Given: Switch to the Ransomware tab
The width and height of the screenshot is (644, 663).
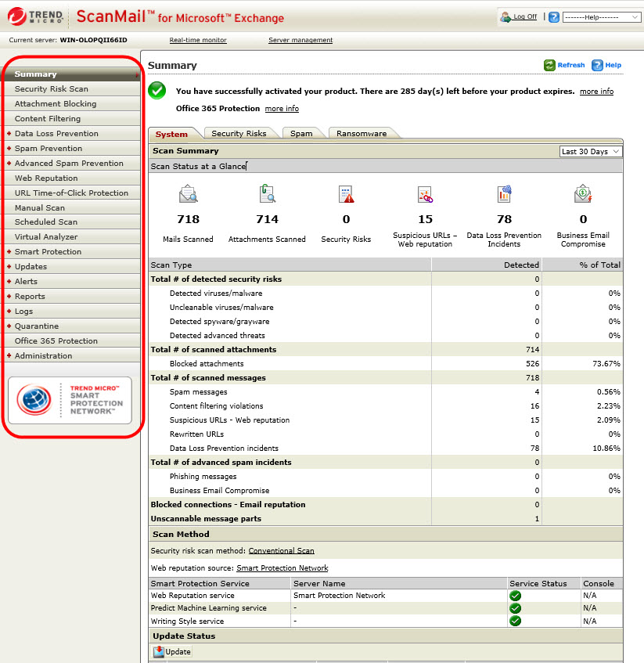Looking at the screenshot, I should pos(362,134).
